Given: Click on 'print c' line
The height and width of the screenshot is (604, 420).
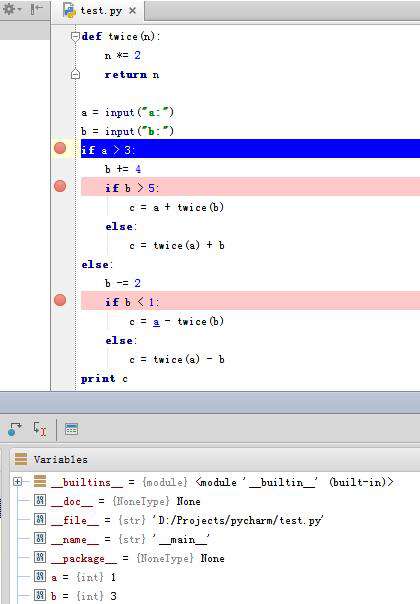Looking at the screenshot, I should coord(104,379).
